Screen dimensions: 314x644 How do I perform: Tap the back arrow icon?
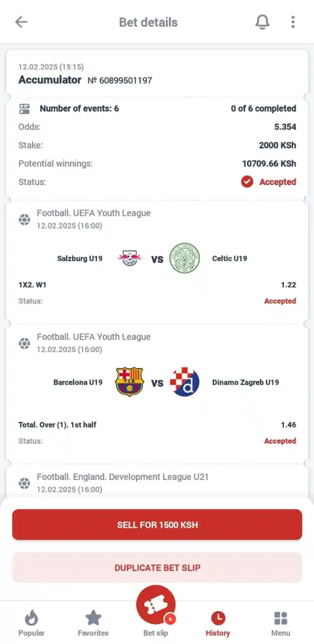coord(21,22)
